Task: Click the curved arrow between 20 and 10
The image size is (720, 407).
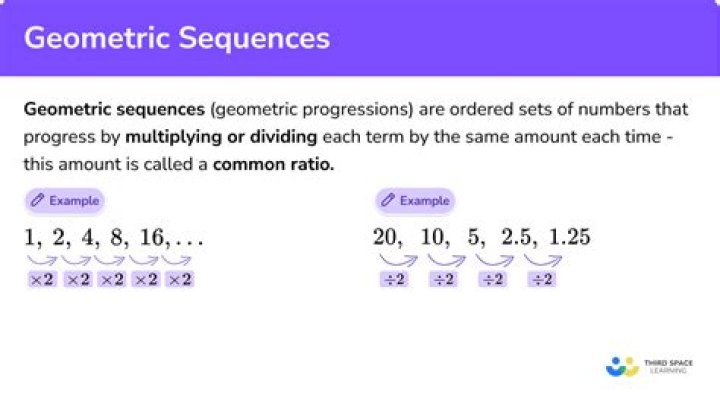Action: point(398,260)
